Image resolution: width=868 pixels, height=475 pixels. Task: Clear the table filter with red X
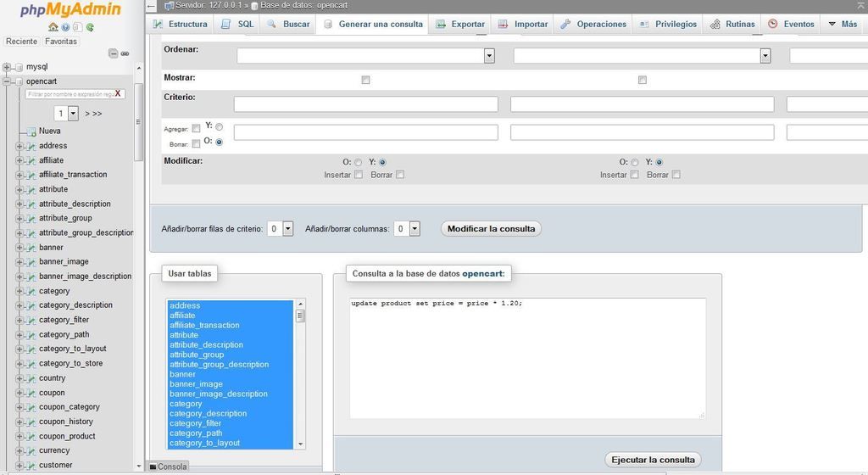click(117, 93)
